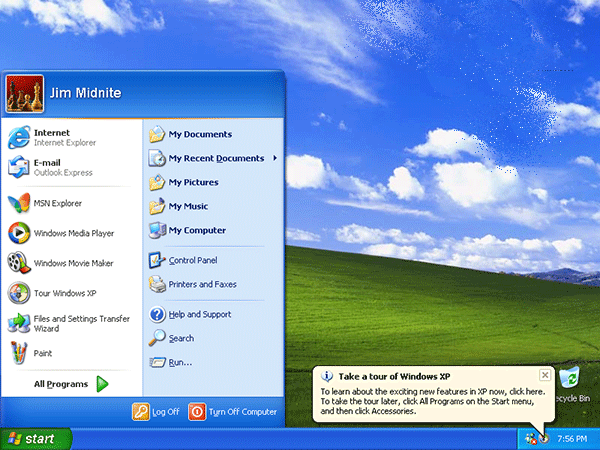The height and width of the screenshot is (450, 600).
Task: Open Control Panel icon
Action: coord(157,260)
